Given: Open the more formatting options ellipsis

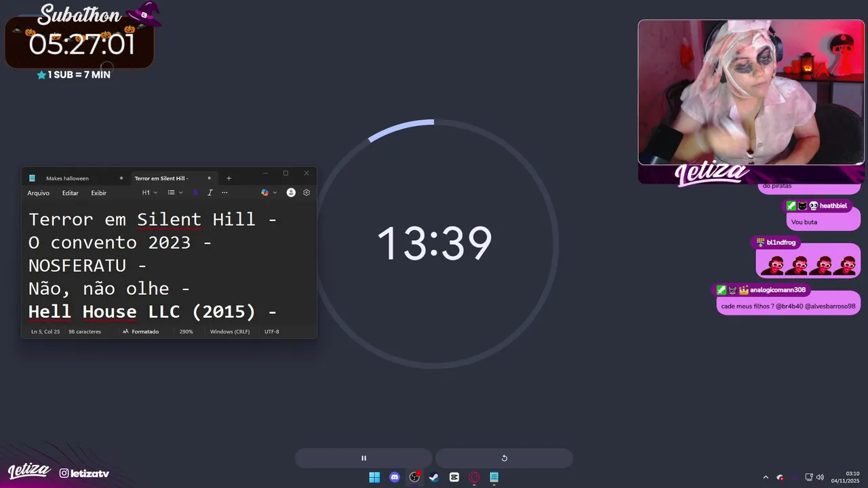Looking at the screenshot, I should pyautogui.click(x=224, y=192).
